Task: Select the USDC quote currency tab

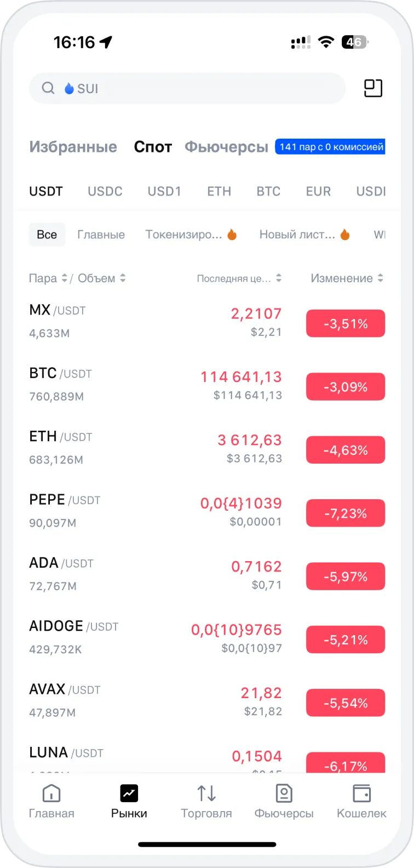Action: click(x=105, y=191)
